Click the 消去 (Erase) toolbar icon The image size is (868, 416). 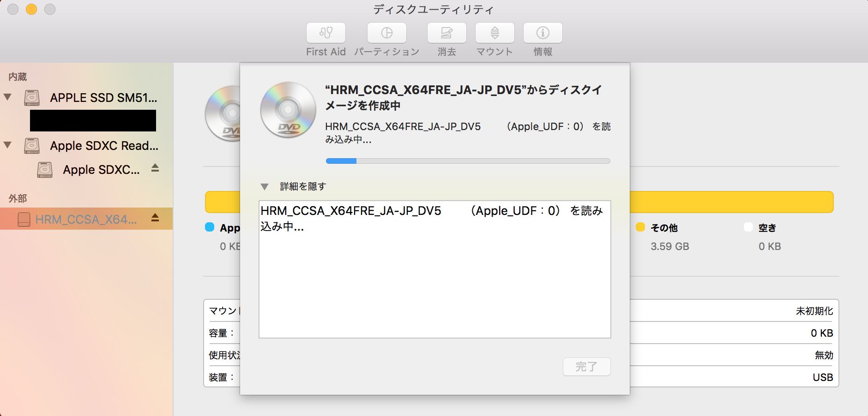446,33
